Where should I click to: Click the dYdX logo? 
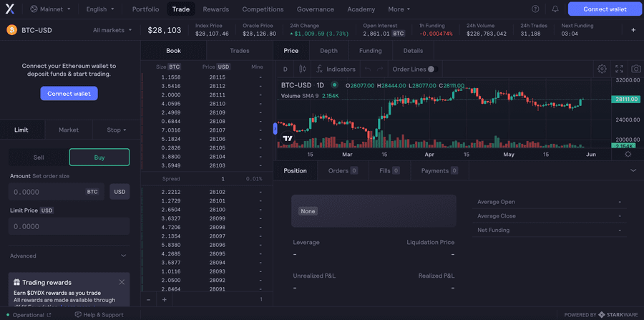click(x=10, y=9)
